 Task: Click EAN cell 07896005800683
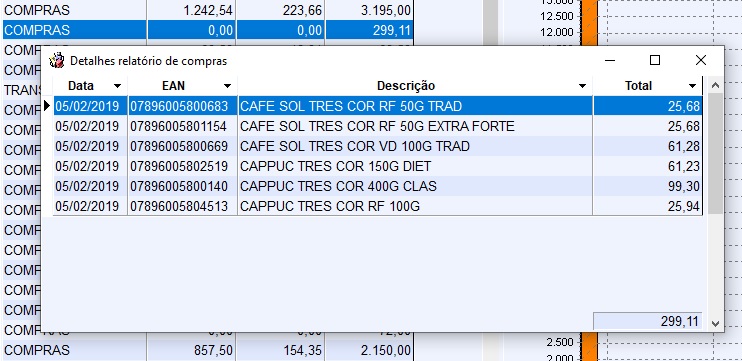pos(182,106)
